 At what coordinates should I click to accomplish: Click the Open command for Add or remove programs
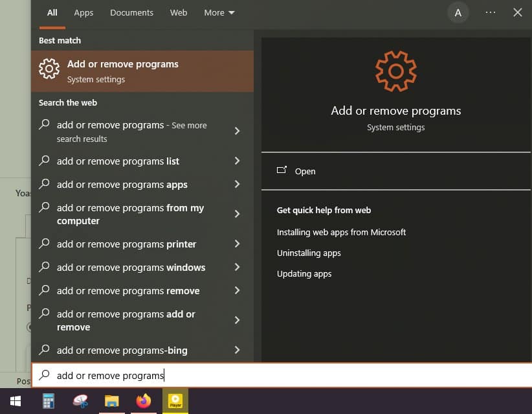[x=305, y=171]
